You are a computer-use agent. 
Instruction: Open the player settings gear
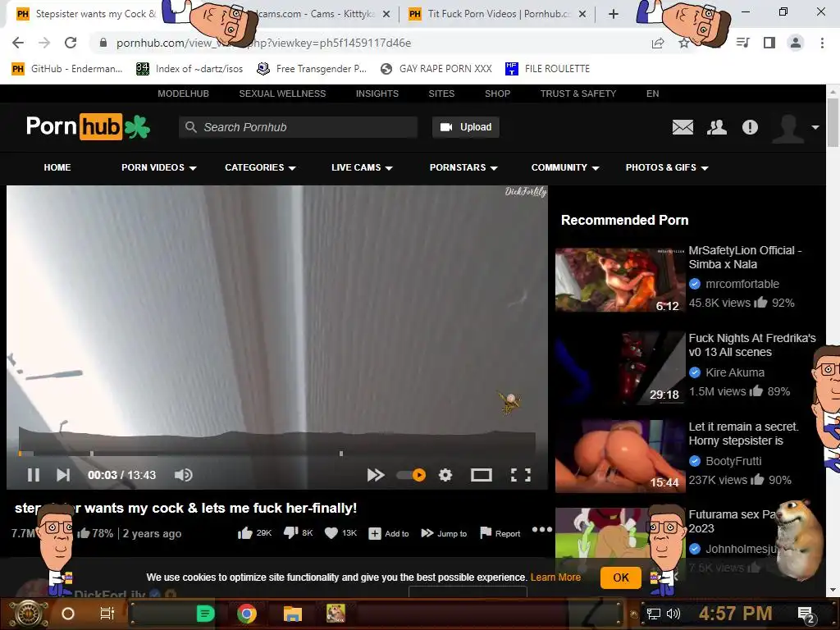coord(445,475)
